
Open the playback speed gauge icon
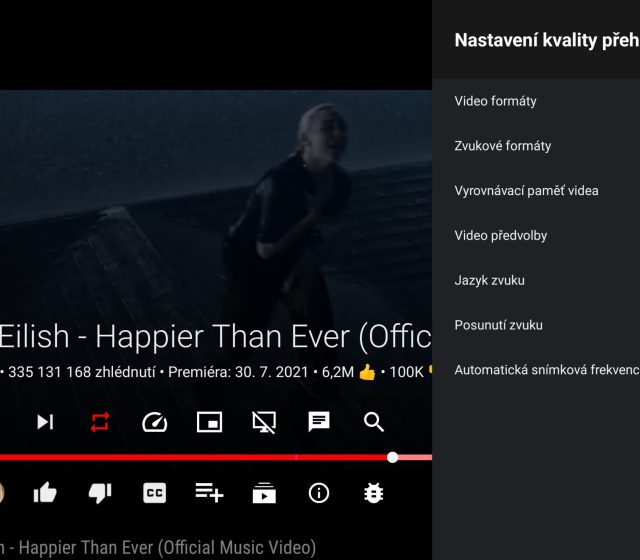(x=154, y=422)
